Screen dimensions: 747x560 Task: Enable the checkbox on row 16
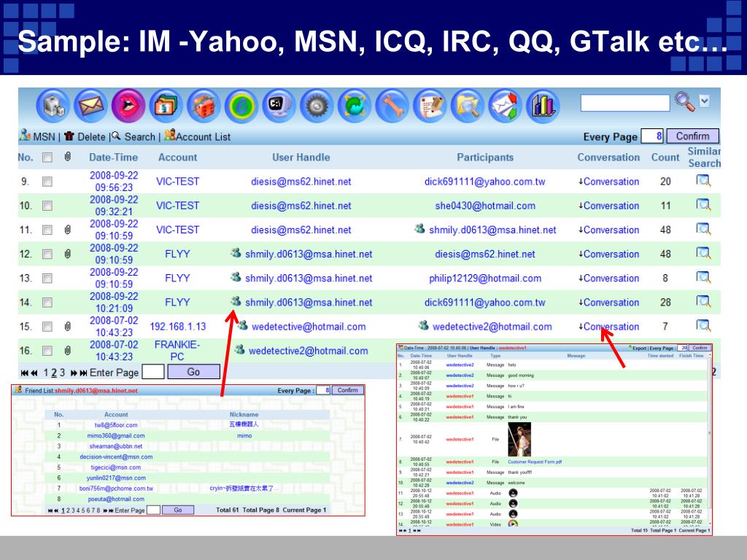pos(47,351)
